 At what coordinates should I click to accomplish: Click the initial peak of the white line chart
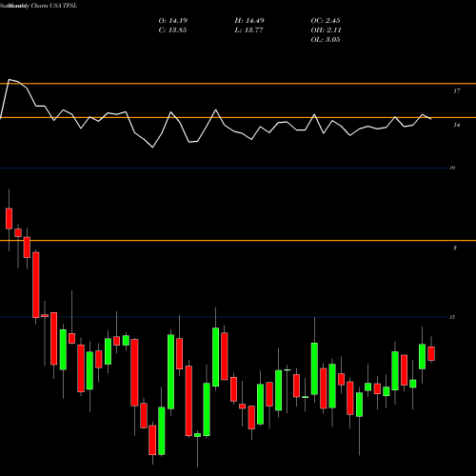(x=9, y=79)
